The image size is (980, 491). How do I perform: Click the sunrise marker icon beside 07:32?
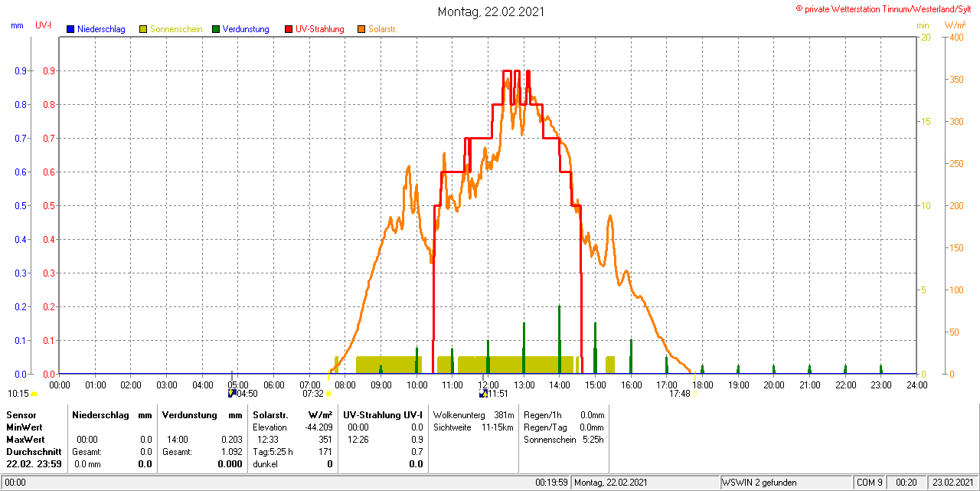click(328, 394)
